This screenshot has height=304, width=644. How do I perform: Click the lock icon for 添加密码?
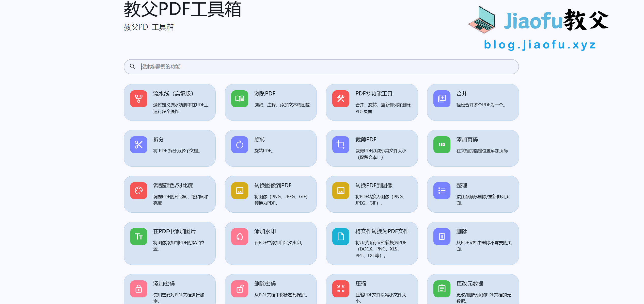[138, 289]
